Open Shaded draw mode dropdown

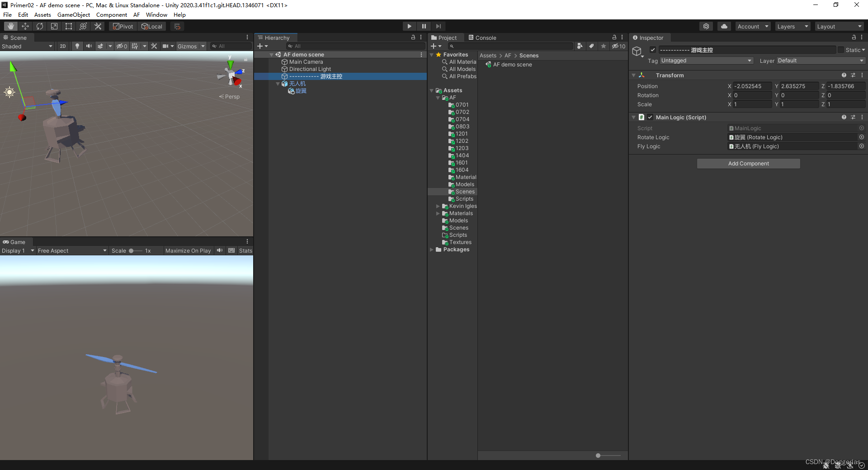27,46
